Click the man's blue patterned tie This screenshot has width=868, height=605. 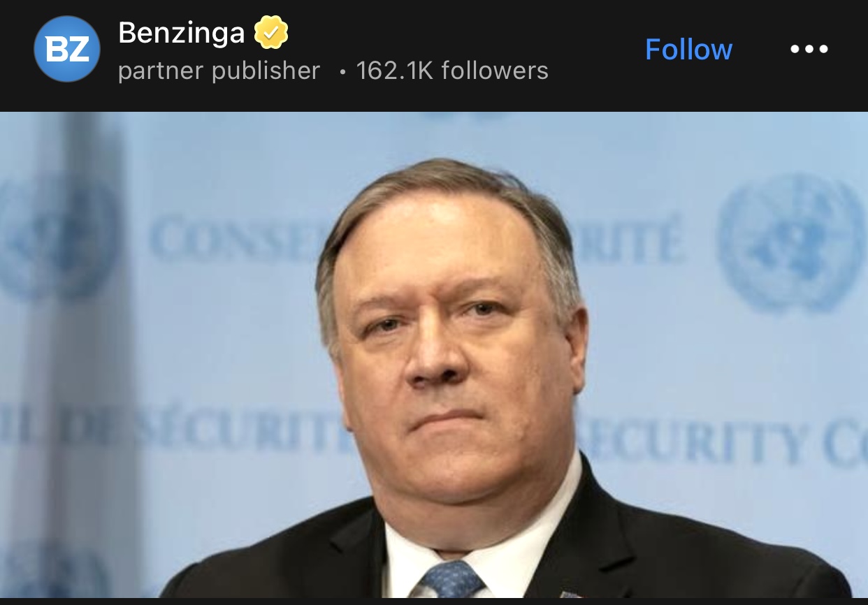tap(451, 578)
